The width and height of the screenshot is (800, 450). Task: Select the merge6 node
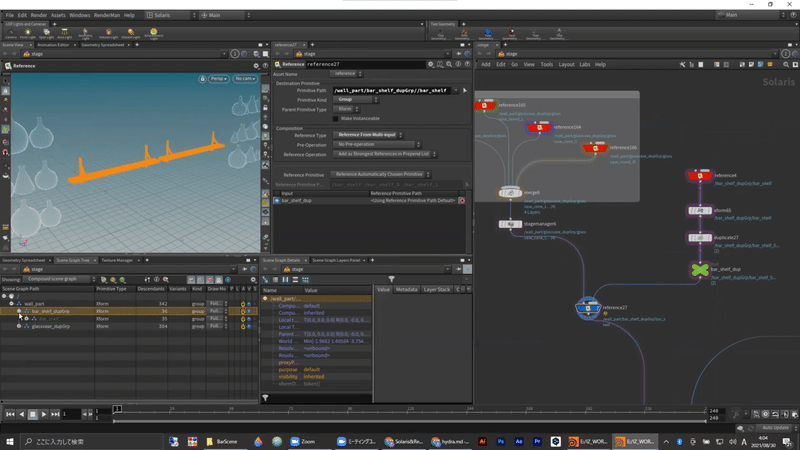[510, 192]
